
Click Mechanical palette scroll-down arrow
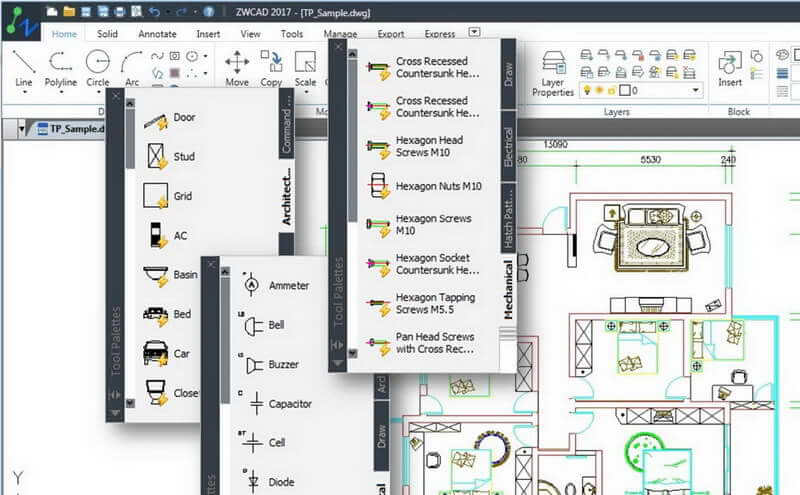pos(352,353)
